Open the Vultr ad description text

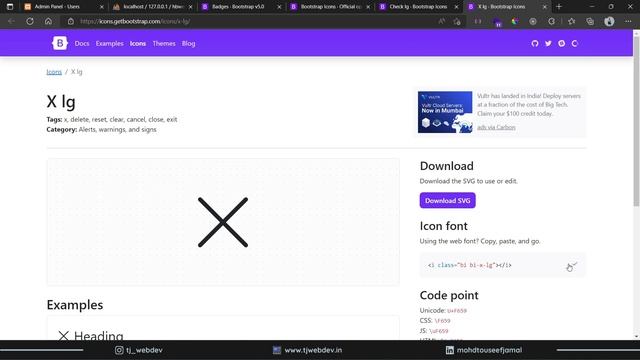[x=529, y=105]
